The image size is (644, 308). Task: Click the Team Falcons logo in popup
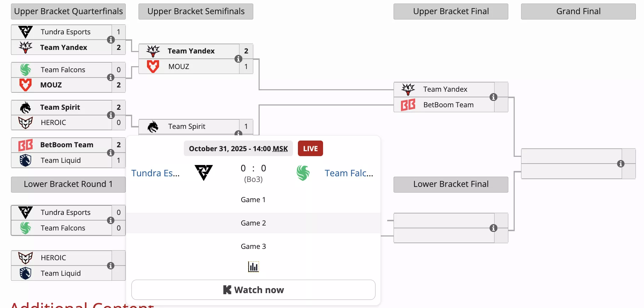303,173
